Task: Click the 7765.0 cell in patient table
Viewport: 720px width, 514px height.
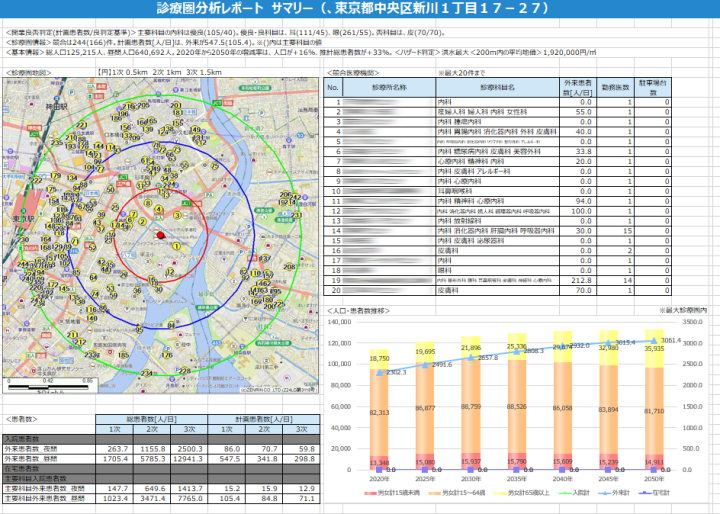Action: (190, 498)
